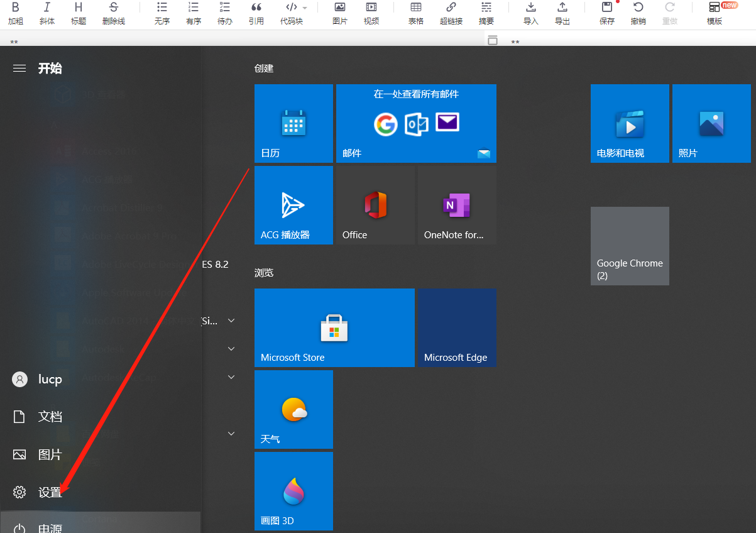The width and height of the screenshot is (756, 533).
Task: Insert a table with the 表格 icon
Action: 415,14
